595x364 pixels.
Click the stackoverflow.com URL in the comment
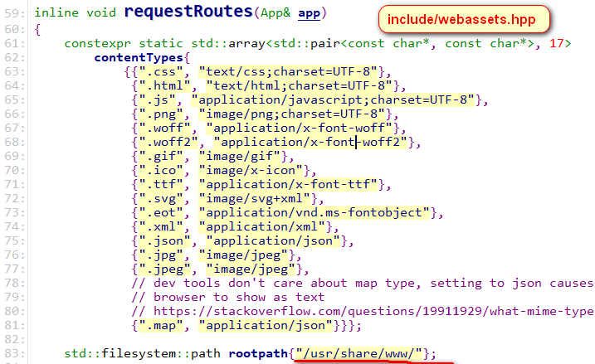tap(373, 311)
